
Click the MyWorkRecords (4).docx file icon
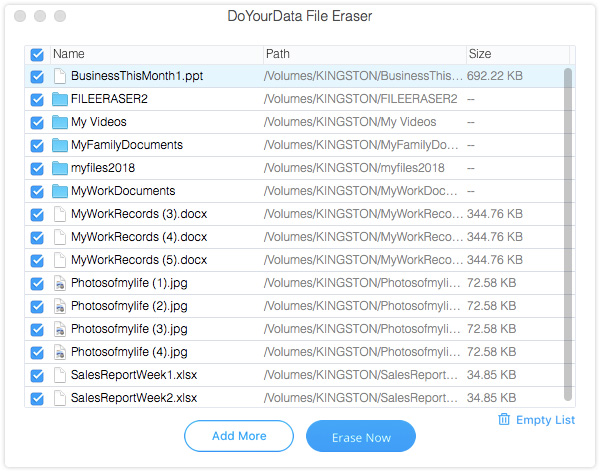(x=59, y=237)
